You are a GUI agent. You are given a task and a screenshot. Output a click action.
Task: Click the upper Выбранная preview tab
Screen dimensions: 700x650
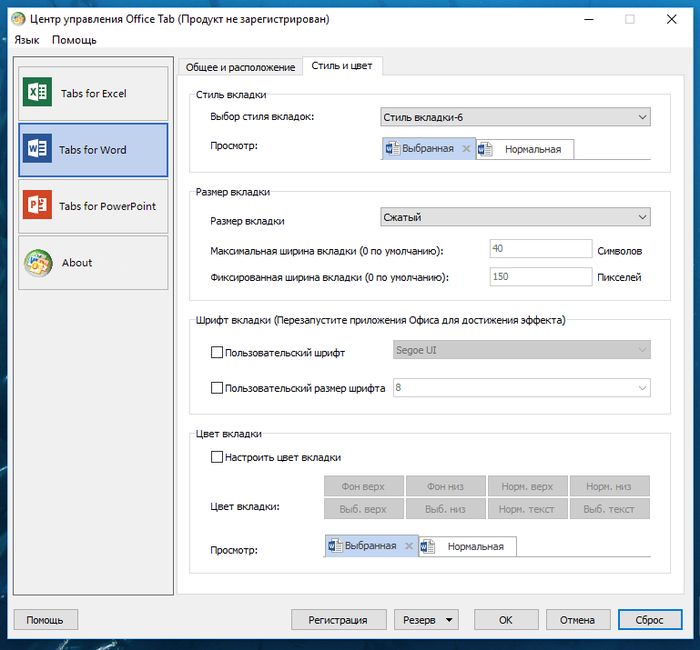point(429,148)
